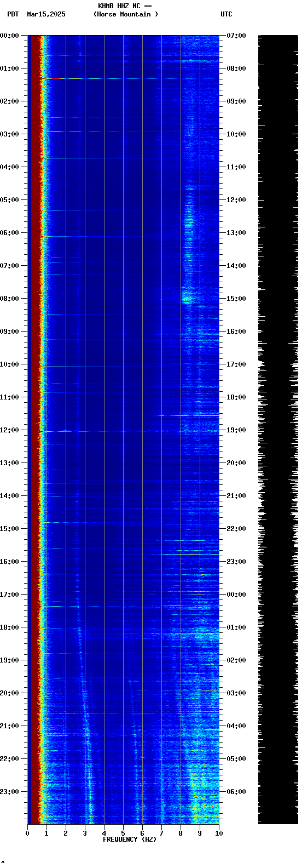
Task: Click '23:00' on the PDT time axis
Action: 10,792
